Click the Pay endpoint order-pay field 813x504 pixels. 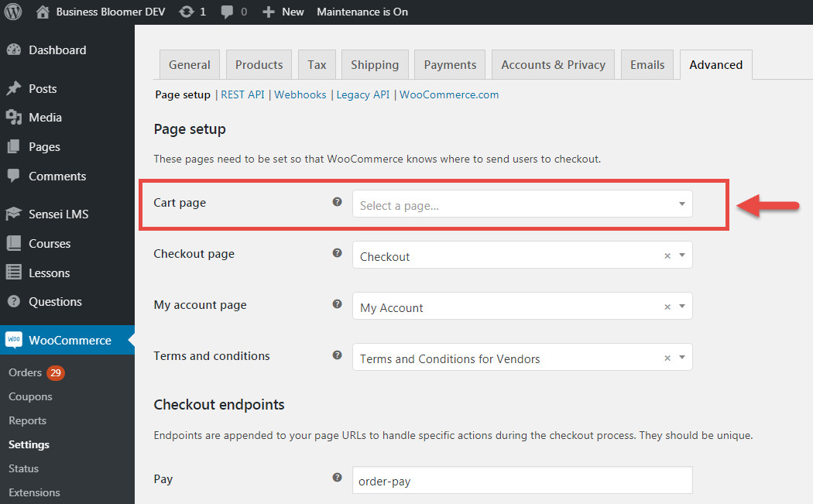[522, 480]
